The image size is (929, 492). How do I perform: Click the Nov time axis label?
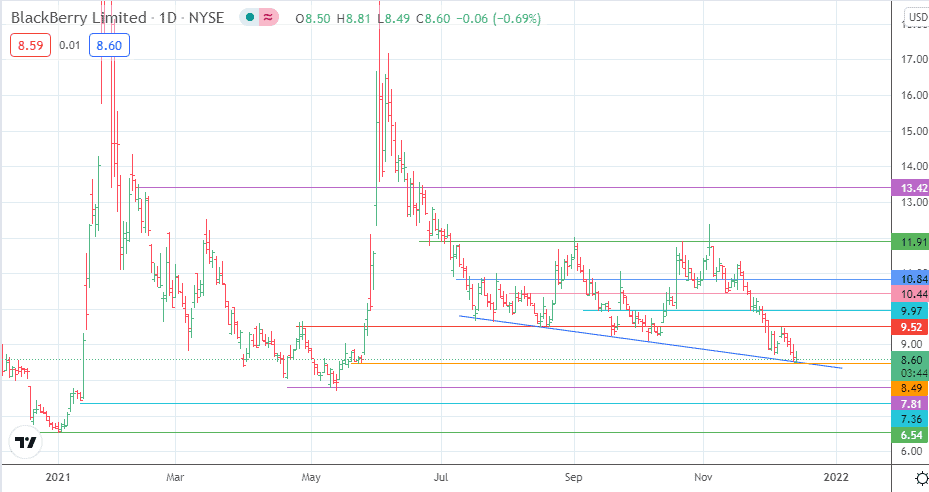click(703, 477)
